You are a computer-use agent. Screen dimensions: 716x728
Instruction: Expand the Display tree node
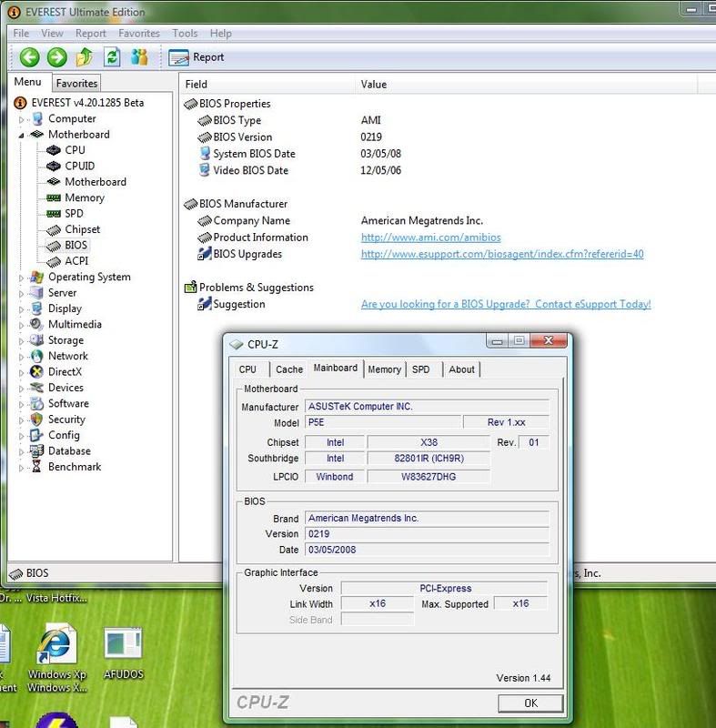pos(21,309)
